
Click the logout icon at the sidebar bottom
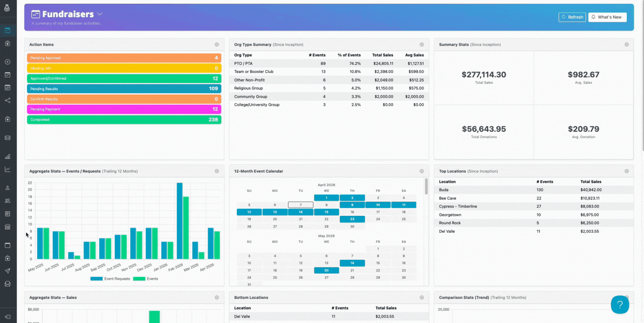[x=8, y=317]
